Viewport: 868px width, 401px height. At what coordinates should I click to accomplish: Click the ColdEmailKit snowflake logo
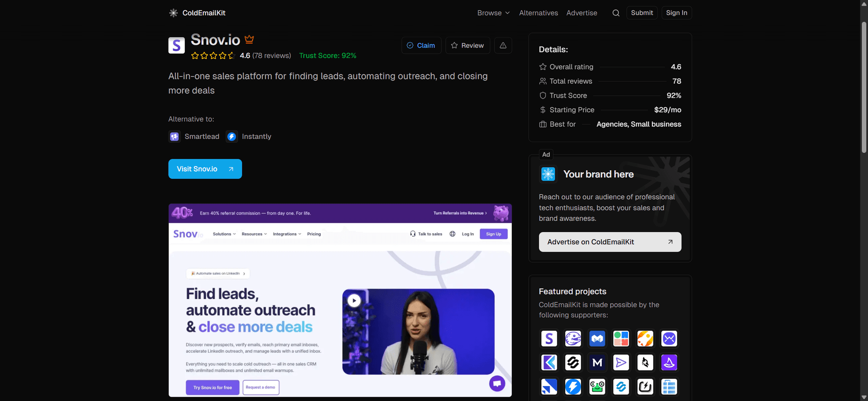tap(173, 13)
